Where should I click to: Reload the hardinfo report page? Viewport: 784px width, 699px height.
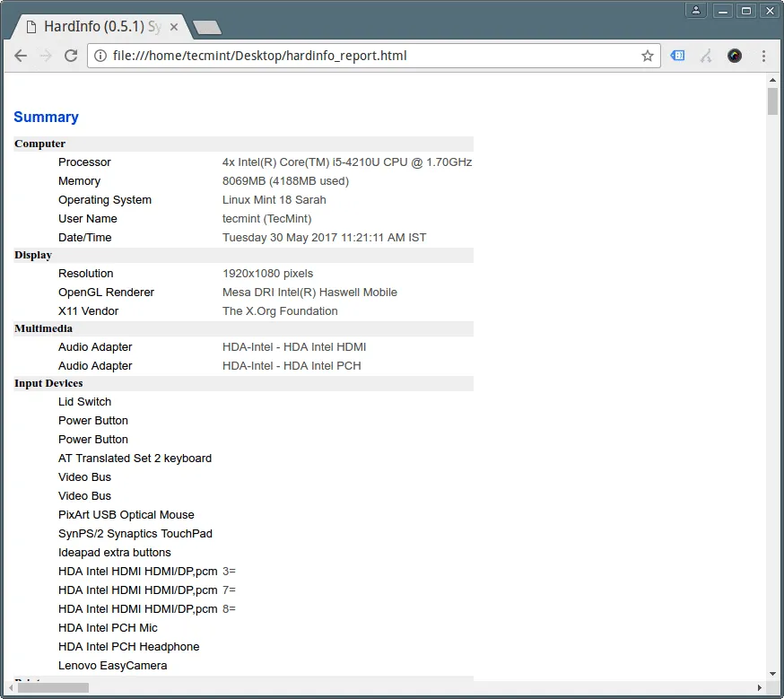tap(71, 56)
